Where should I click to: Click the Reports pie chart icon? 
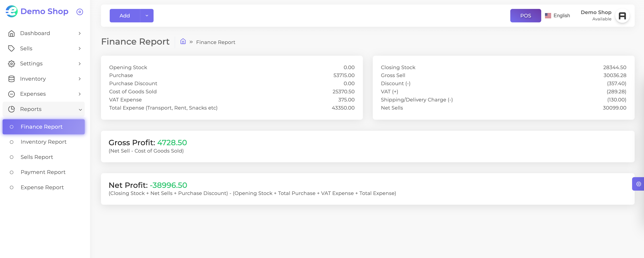[x=12, y=109]
